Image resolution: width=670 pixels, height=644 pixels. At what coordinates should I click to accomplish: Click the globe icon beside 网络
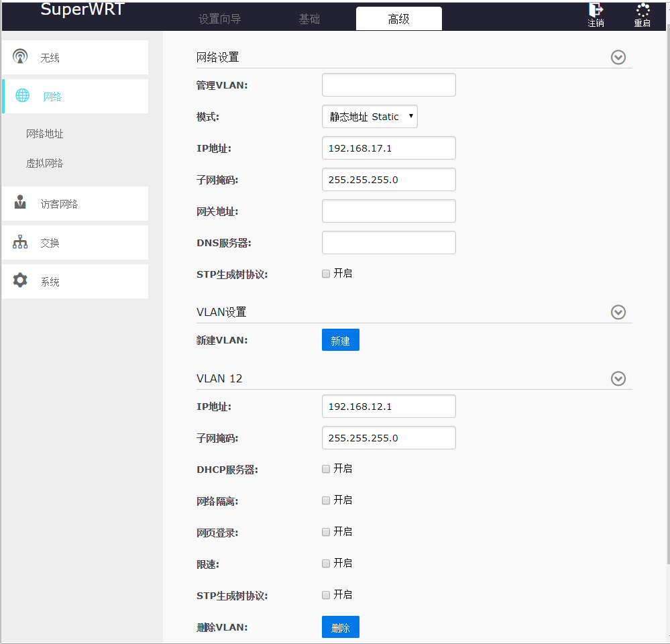tap(23, 95)
